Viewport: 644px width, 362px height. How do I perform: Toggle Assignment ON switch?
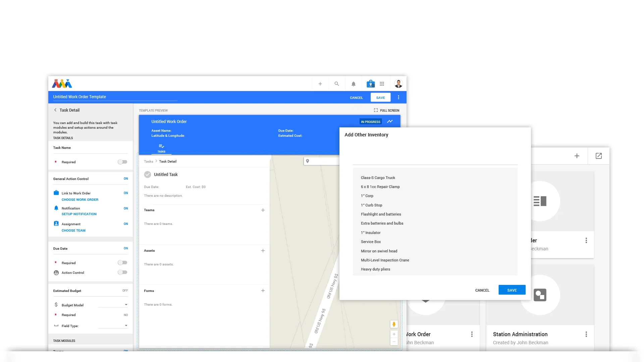pos(126,224)
